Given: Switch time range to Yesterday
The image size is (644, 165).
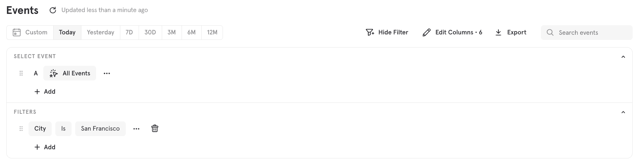Looking at the screenshot, I should coord(100,33).
